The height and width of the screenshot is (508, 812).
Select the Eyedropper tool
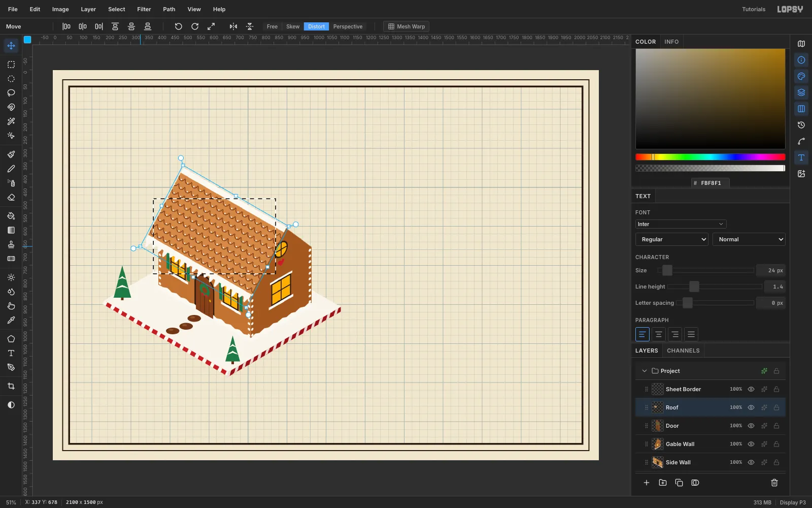click(11, 320)
